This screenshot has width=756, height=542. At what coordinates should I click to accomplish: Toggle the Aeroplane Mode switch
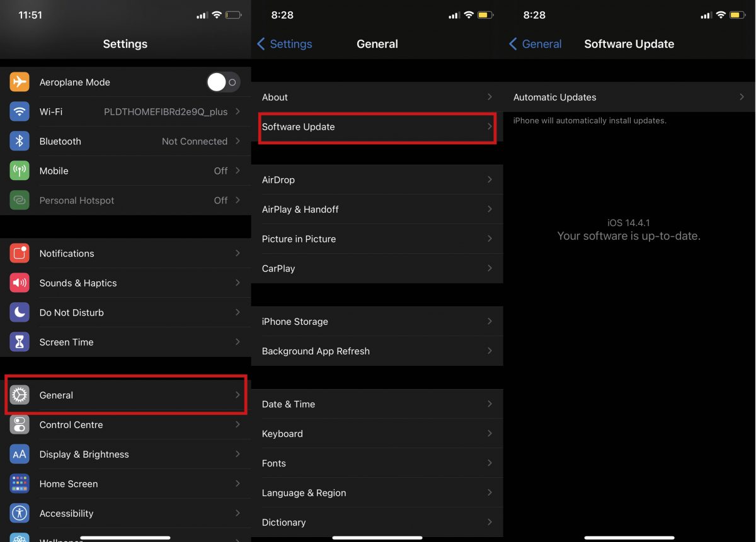click(223, 82)
